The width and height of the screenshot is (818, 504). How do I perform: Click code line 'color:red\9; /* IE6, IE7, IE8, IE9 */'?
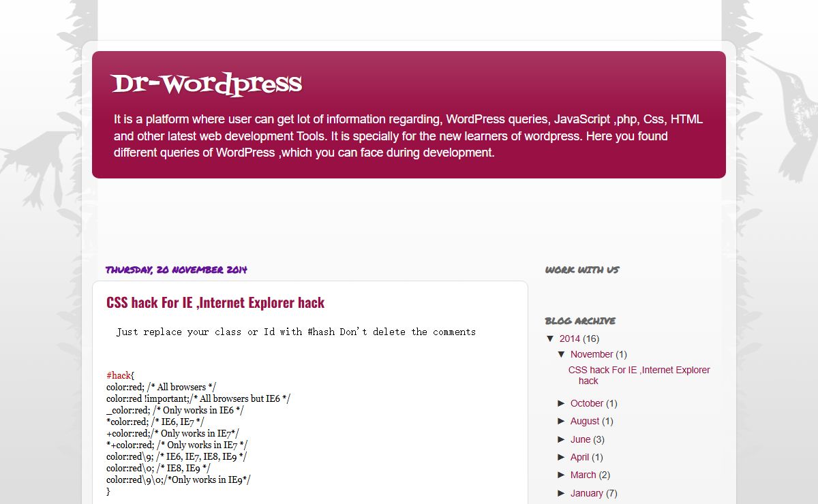(x=177, y=456)
